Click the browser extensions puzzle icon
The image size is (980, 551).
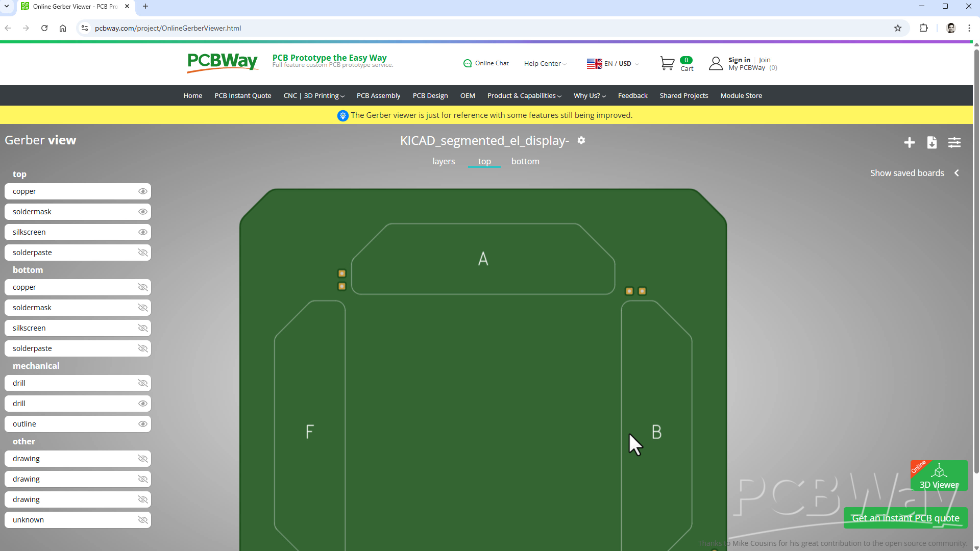[923, 28]
